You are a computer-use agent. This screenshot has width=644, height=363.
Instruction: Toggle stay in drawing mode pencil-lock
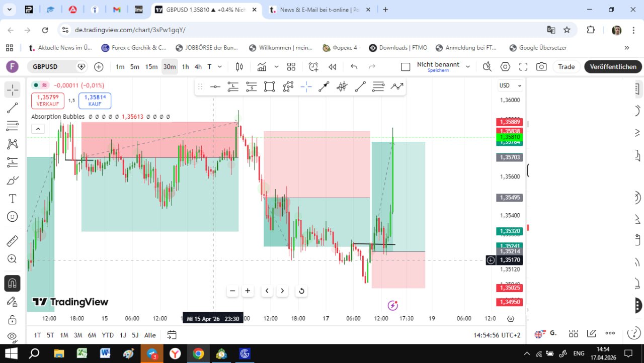coord(12,302)
